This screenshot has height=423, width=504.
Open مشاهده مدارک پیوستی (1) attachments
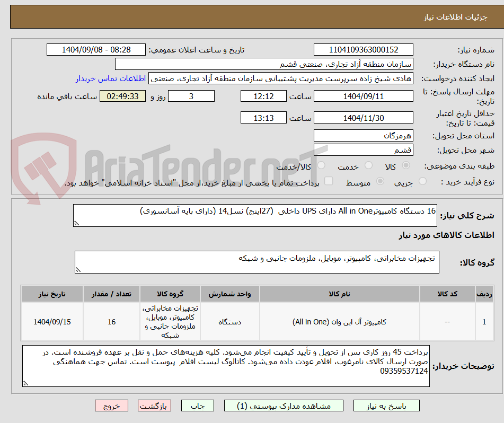tap(284, 406)
